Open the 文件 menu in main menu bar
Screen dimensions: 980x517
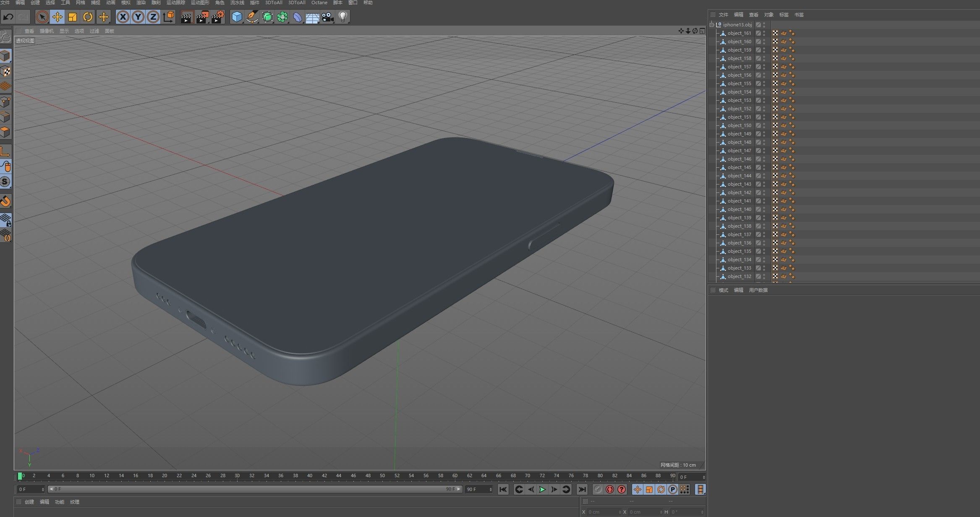coord(5,3)
